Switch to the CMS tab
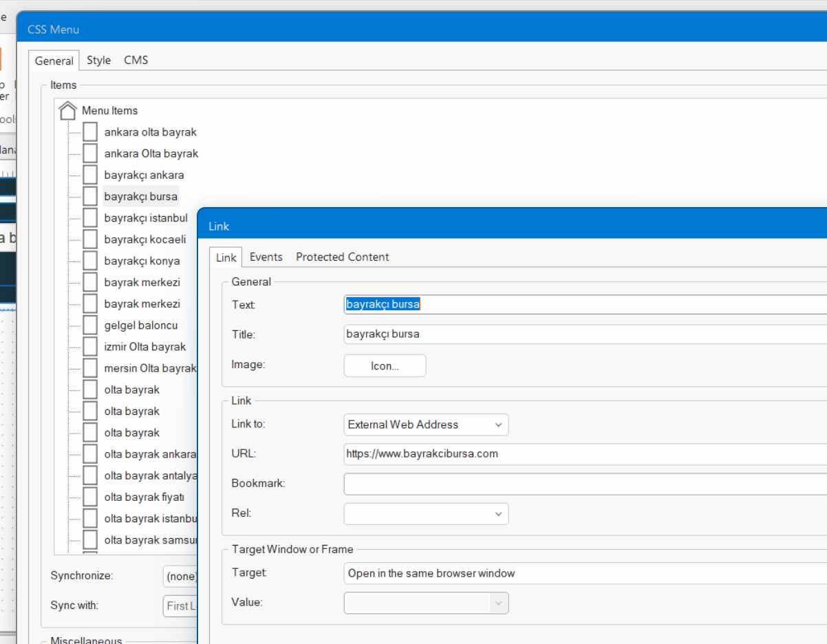The width and height of the screenshot is (827, 644). click(136, 60)
